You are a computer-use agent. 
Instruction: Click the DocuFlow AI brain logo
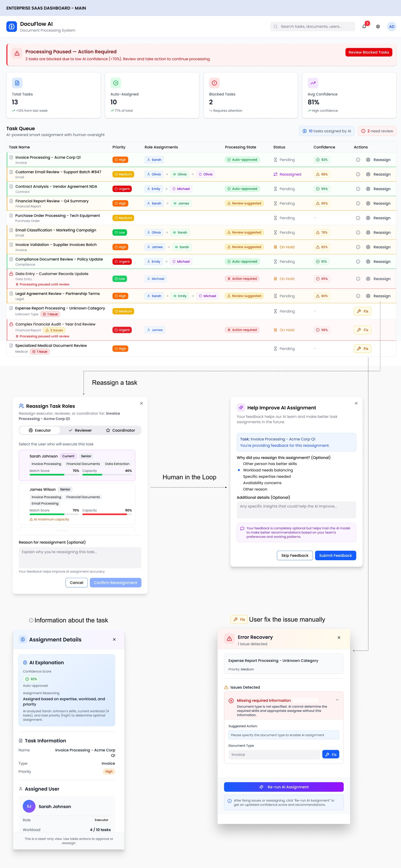click(12, 27)
